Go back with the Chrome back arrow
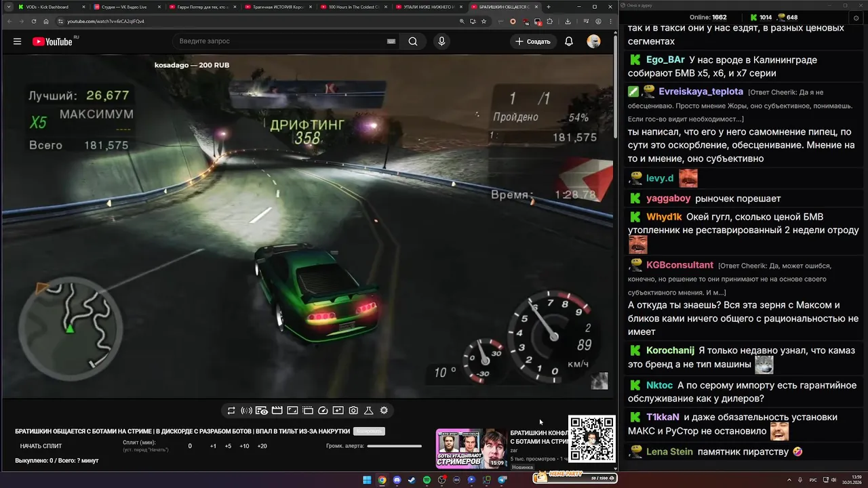868x488 pixels. tap(9, 21)
